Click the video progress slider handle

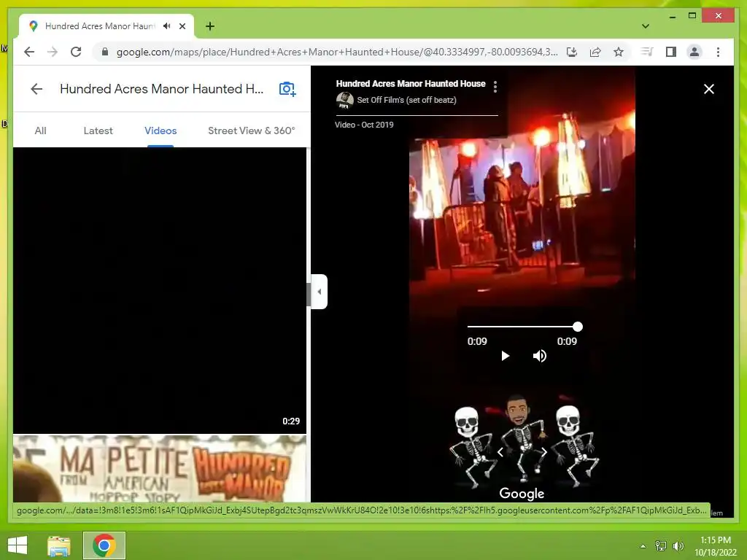(578, 327)
